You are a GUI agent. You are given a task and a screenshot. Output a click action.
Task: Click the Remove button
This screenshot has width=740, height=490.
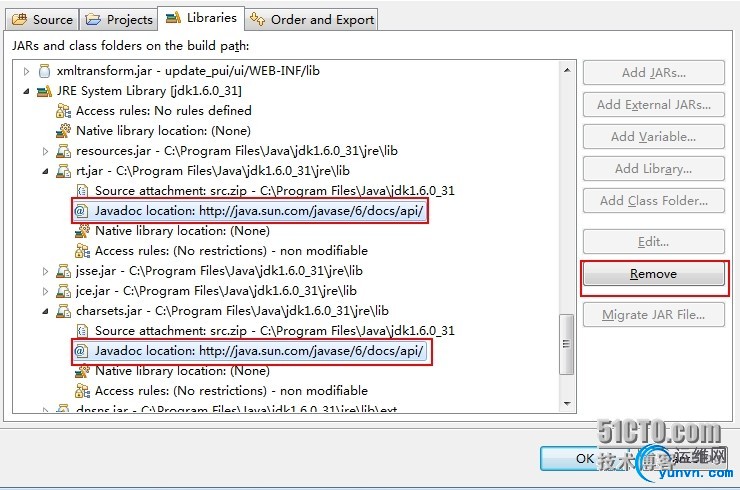[654, 274]
